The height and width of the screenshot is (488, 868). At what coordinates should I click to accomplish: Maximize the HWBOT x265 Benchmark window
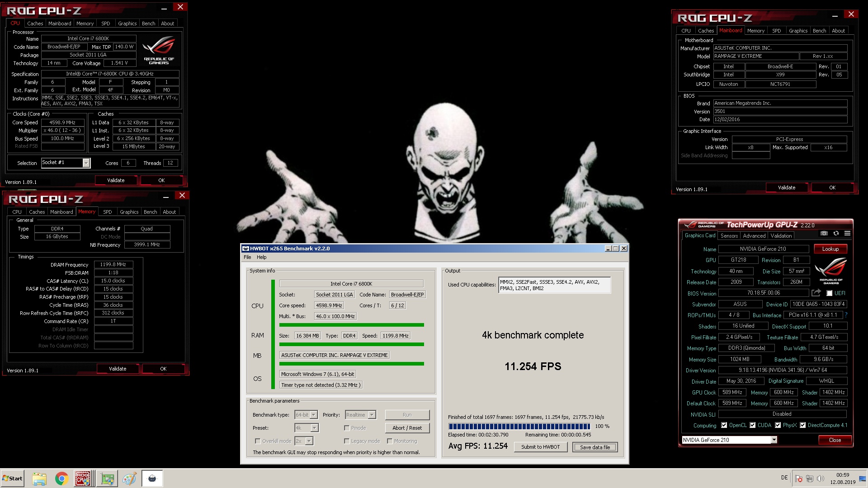coord(615,249)
